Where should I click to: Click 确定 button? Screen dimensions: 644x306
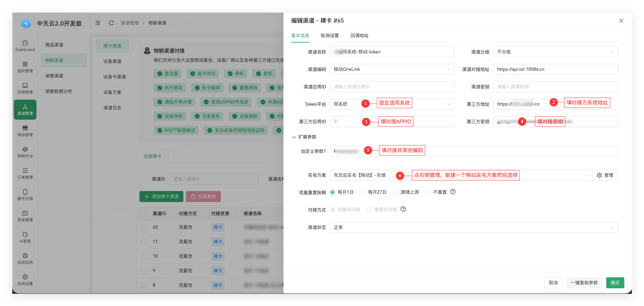click(615, 283)
